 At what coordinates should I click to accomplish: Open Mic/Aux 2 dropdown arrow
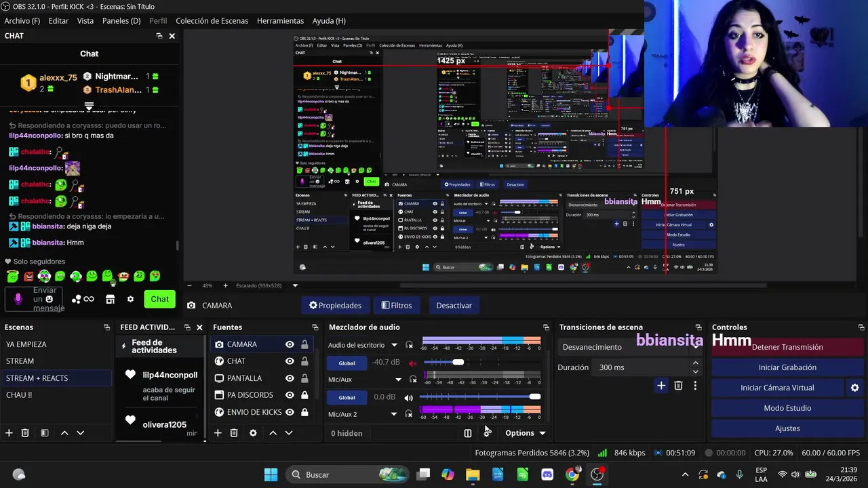tap(393, 414)
